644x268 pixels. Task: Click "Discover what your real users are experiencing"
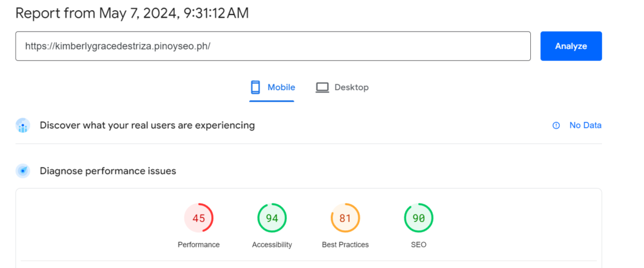pyautogui.click(x=147, y=125)
